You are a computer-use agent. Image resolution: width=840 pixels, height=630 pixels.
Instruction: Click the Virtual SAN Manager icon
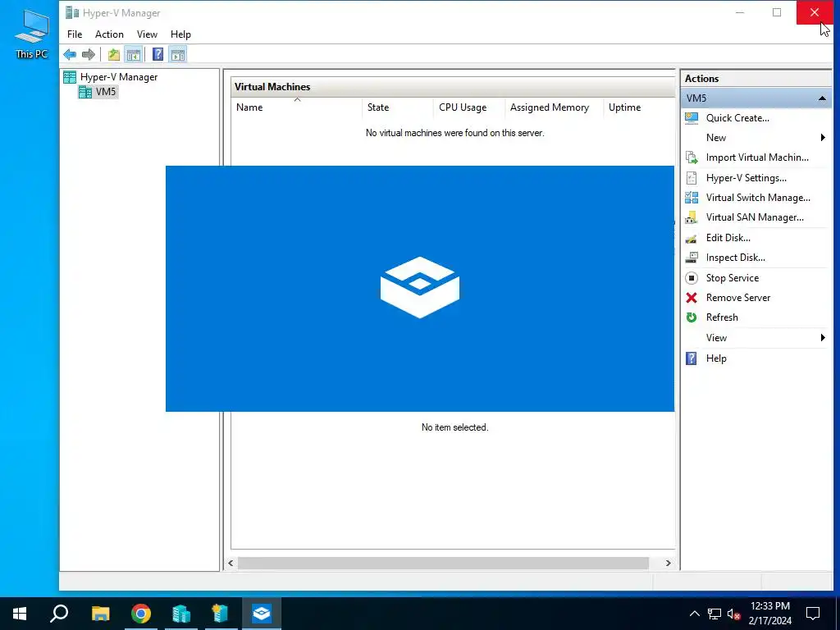coord(692,217)
